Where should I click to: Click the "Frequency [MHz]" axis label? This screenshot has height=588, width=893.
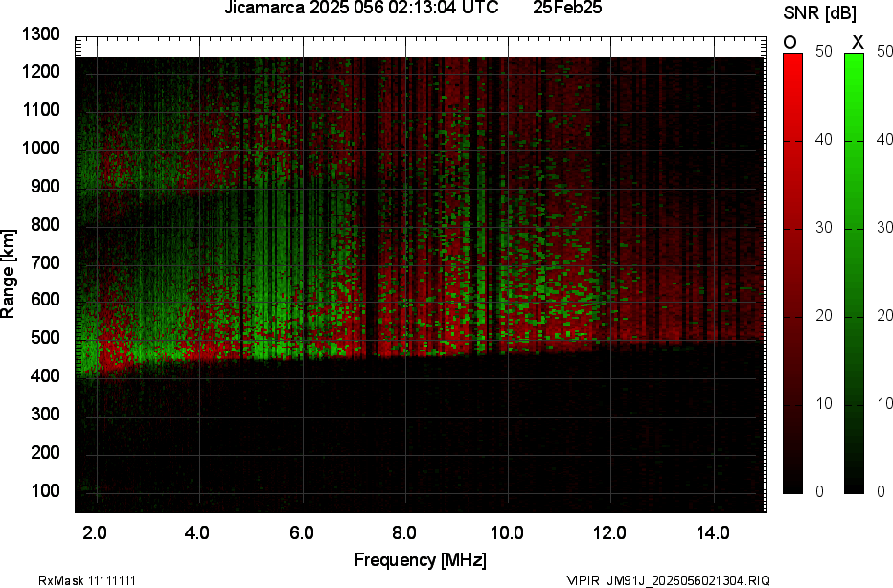point(421,560)
